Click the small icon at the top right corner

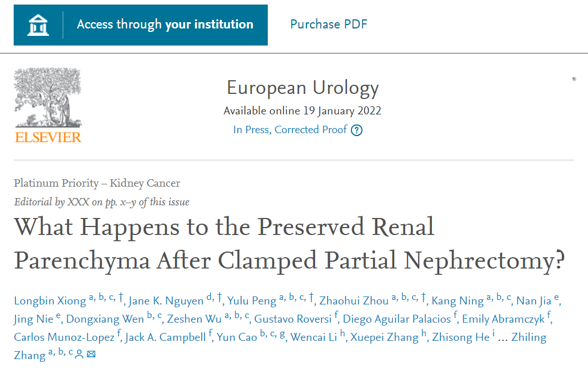(x=574, y=79)
